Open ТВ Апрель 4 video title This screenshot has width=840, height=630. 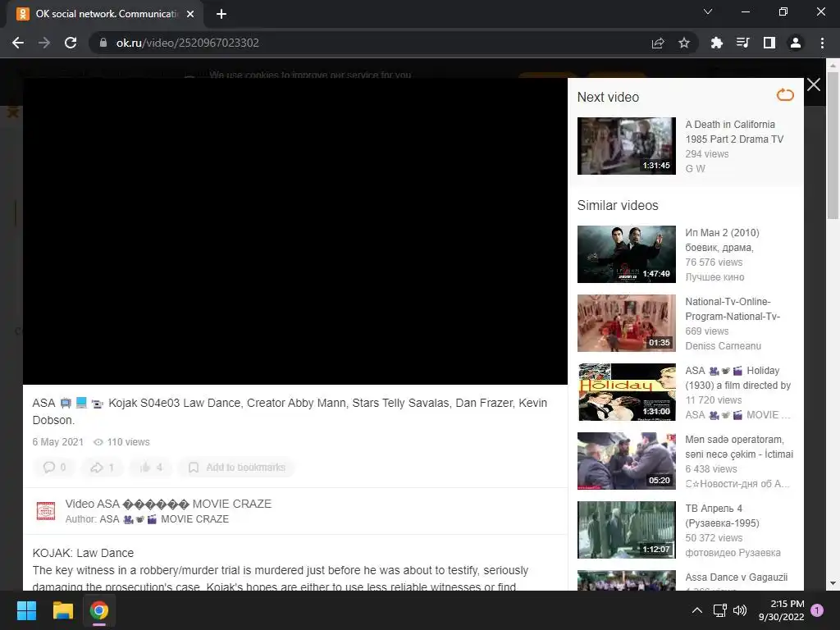click(x=722, y=515)
